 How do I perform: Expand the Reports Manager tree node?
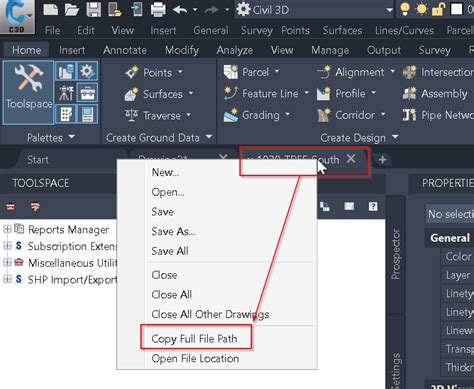point(7,229)
